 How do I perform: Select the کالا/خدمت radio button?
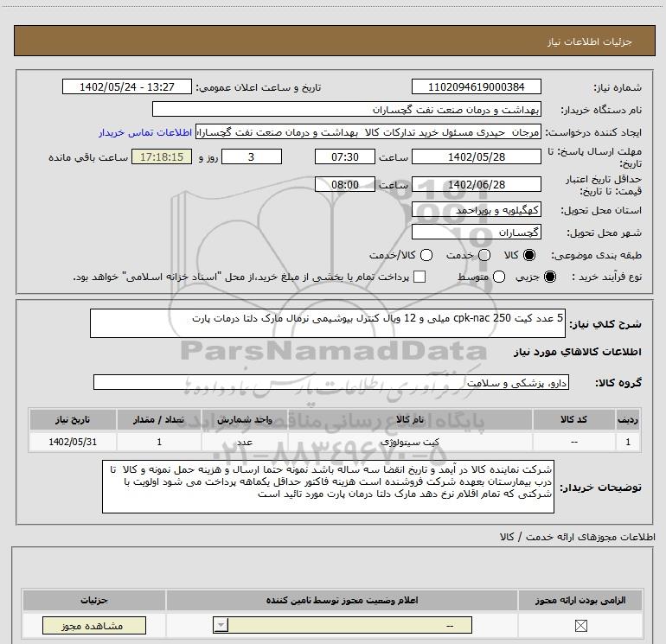(x=426, y=255)
